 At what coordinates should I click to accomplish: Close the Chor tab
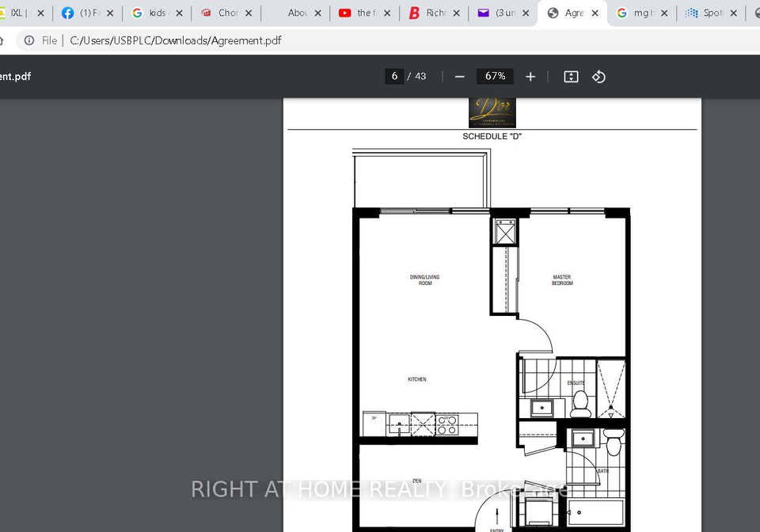tap(249, 13)
